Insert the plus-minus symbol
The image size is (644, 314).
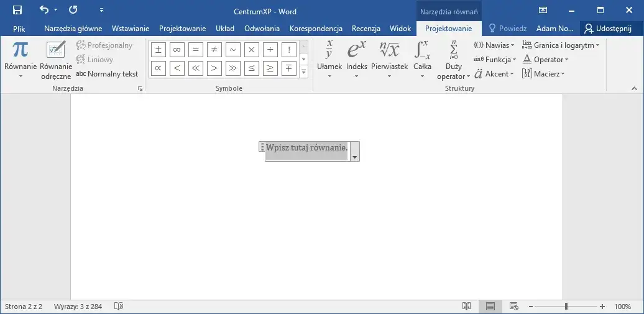(158, 50)
